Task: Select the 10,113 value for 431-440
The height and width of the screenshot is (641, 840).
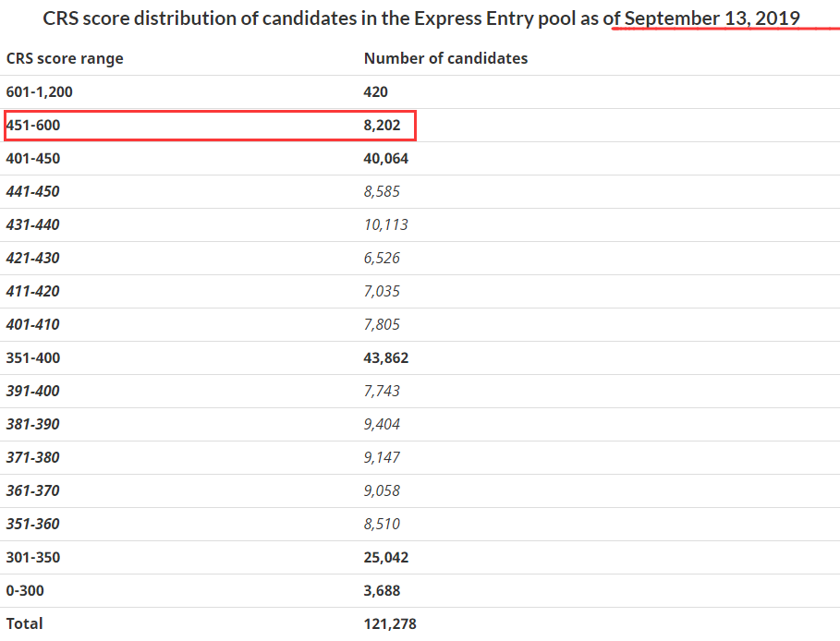Action: click(385, 225)
